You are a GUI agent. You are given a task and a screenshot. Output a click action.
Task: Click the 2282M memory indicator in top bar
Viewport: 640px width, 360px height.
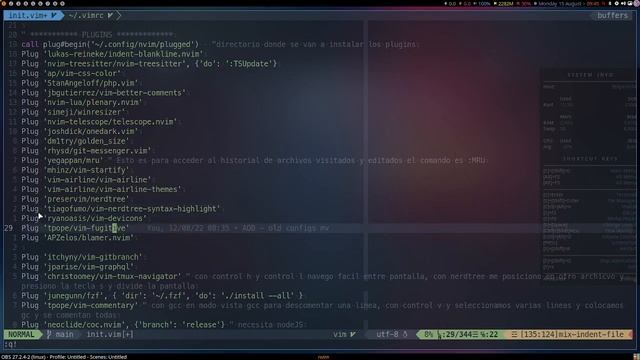tap(505, 4)
